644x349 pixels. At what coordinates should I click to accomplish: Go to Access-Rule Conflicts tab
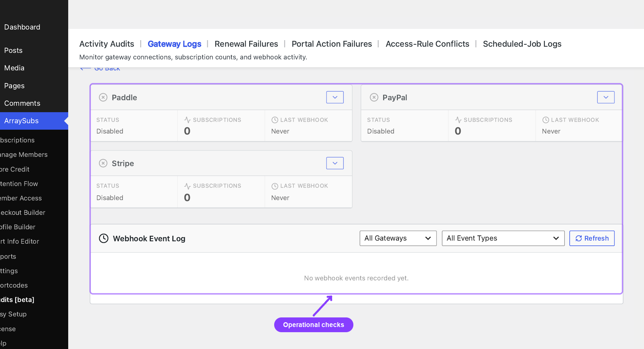pyautogui.click(x=427, y=44)
